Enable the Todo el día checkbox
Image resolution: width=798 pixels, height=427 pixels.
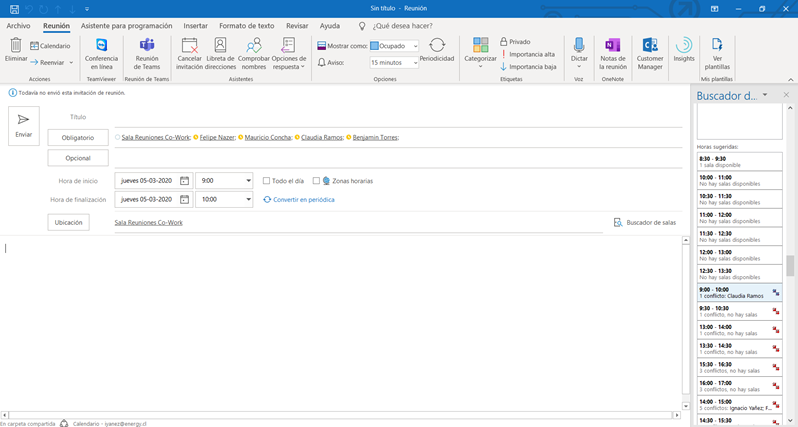click(x=266, y=181)
